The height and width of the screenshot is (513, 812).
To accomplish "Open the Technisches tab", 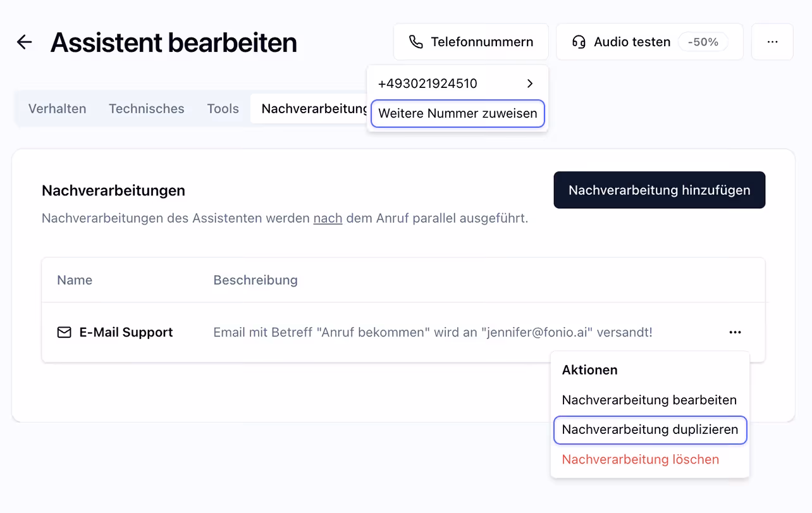I will pos(147,109).
